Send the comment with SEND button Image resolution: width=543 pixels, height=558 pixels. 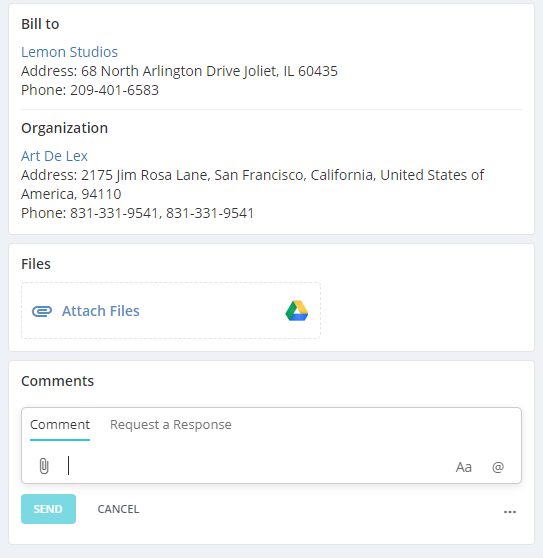coord(48,509)
